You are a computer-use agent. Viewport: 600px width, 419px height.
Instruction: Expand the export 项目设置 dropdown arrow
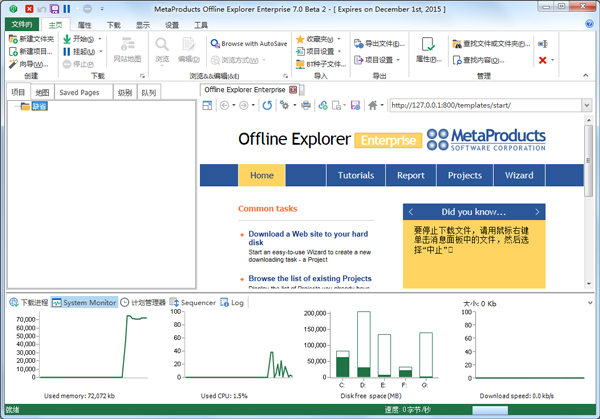[x=398, y=60]
